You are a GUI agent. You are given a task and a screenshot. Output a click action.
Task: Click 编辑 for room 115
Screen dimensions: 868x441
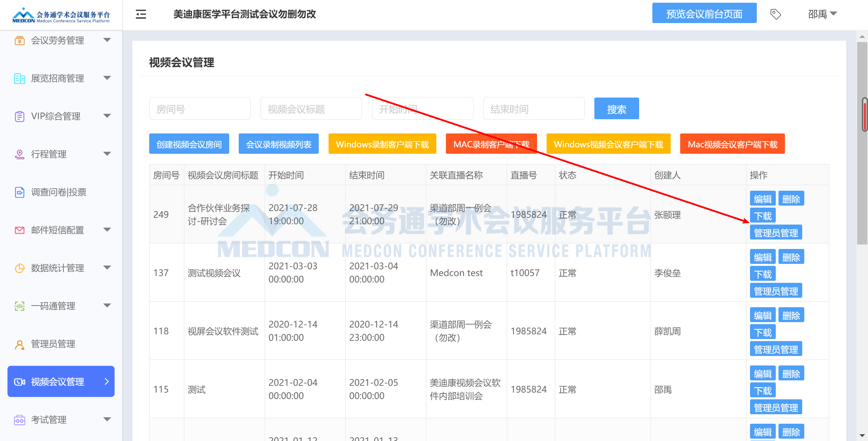coord(763,374)
